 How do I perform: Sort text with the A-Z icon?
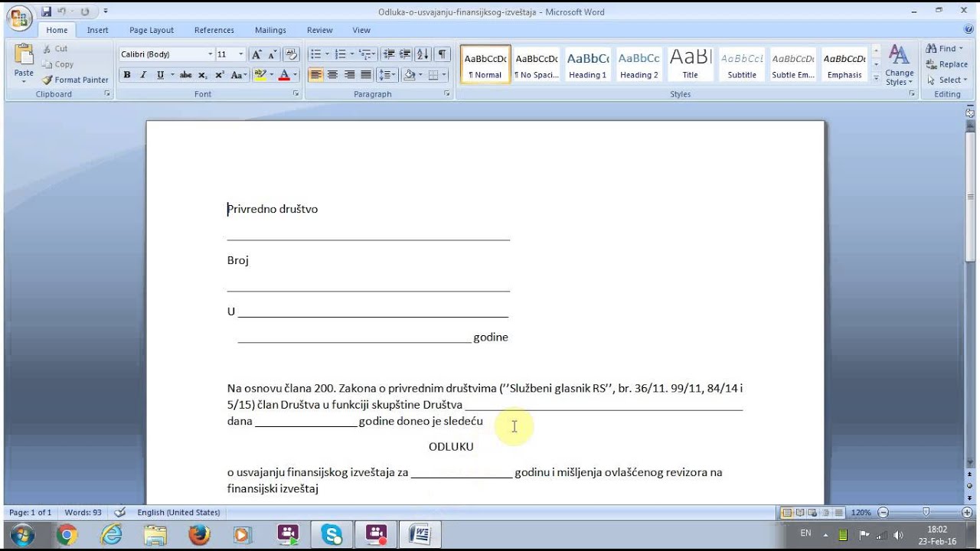tap(423, 54)
